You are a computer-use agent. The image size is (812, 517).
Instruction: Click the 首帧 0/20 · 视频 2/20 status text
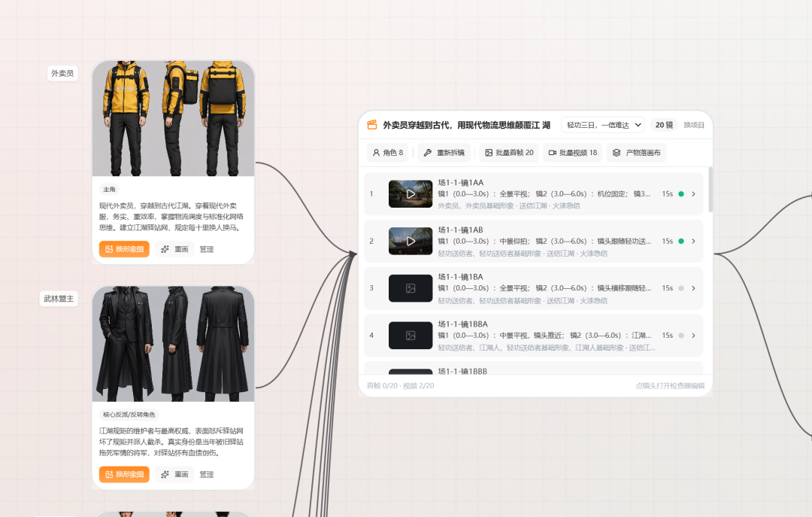click(400, 386)
